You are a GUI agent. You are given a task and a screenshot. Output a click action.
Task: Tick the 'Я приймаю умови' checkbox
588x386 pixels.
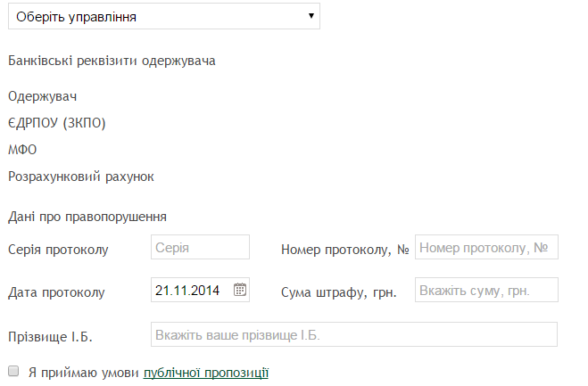13,370
